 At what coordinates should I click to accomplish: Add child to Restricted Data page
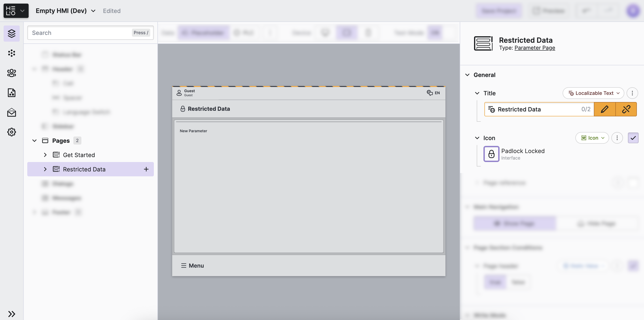click(146, 169)
